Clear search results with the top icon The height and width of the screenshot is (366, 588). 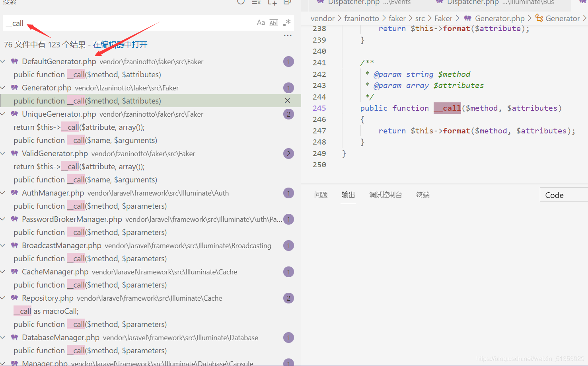[x=256, y=2]
